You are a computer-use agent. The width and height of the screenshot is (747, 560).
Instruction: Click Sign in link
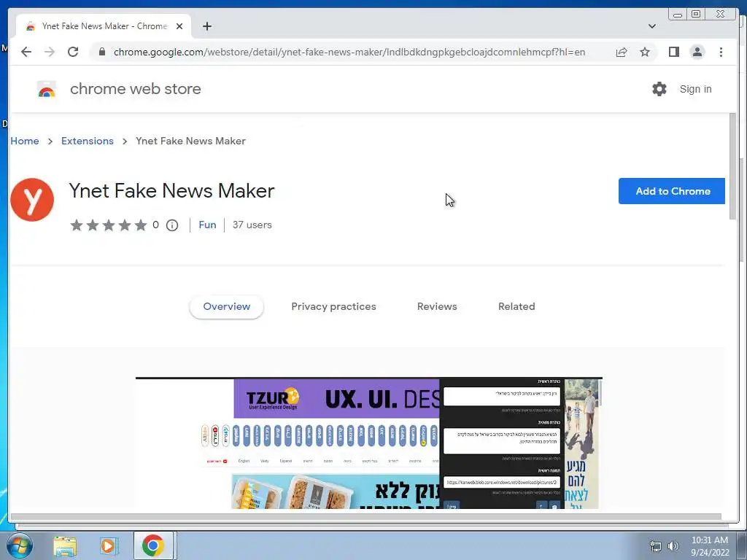pos(695,89)
